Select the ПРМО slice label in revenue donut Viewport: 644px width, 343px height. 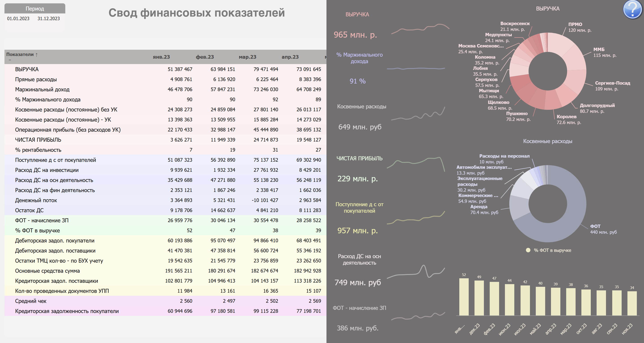tap(580, 27)
